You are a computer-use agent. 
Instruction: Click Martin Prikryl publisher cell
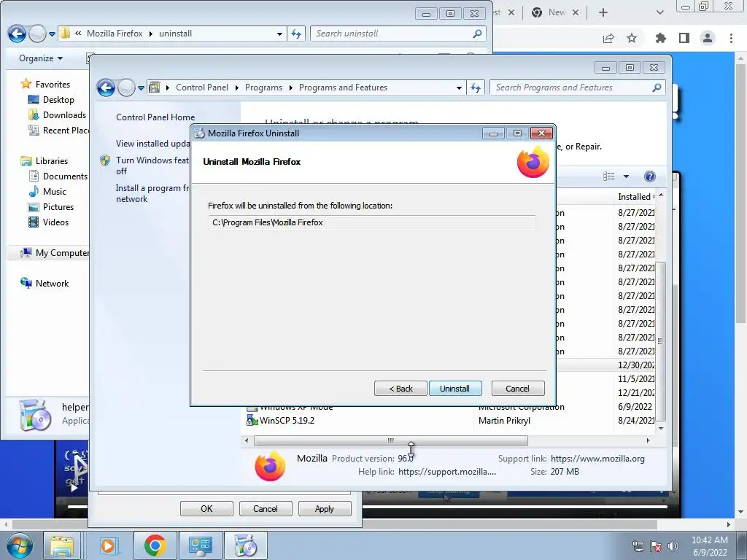pos(504,421)
